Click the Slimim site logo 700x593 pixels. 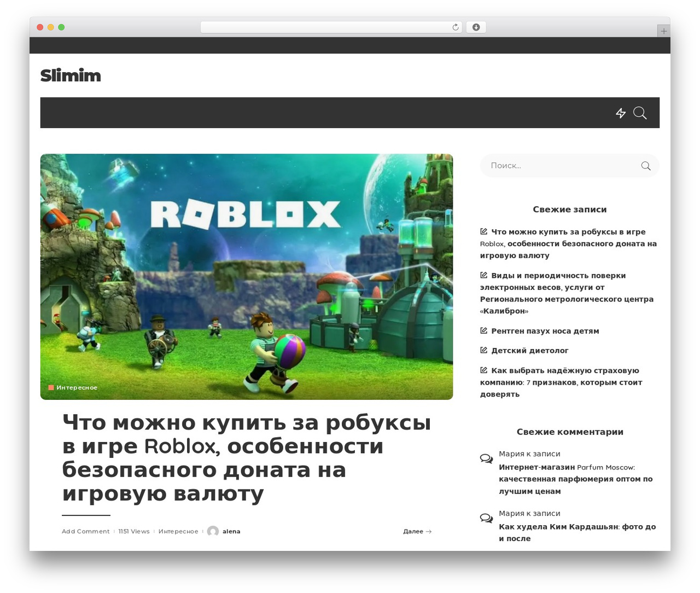coord(71,75)
